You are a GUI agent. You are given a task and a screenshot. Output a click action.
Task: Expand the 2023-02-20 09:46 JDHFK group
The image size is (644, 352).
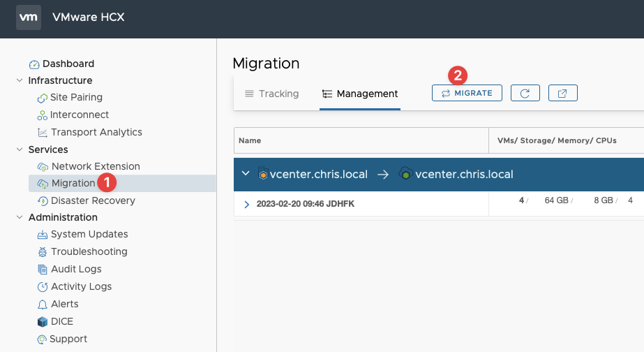[x=246, y=205]
